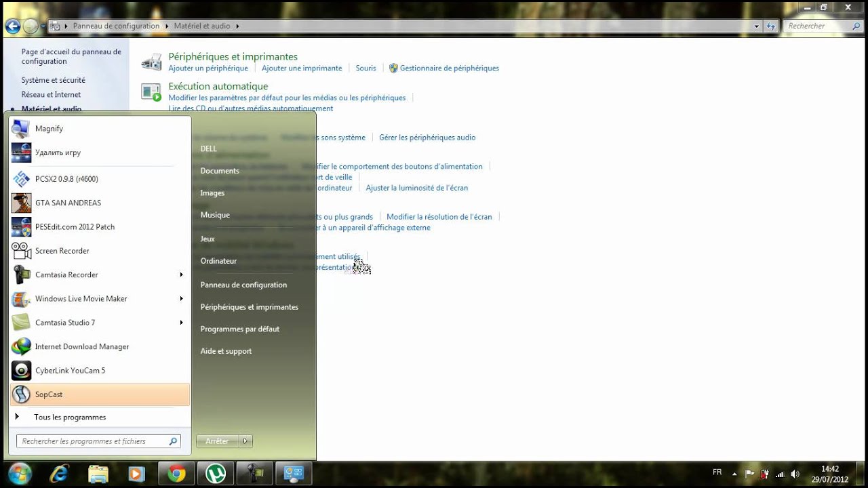Viewport: 868px width, 488px height.
Task: Click Gérer les périphériques audio
Action: [x=427, y=138]
